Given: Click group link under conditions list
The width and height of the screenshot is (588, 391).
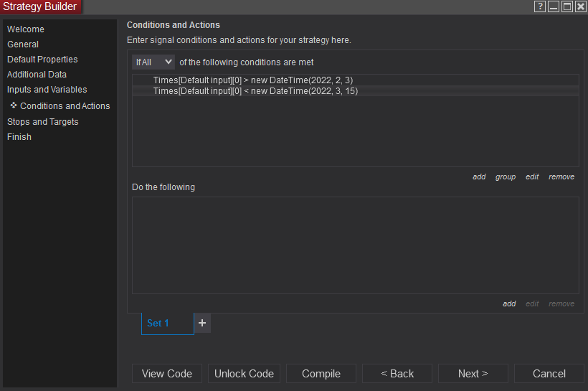Looking at the screenshot, I should (x=506, y=176).
